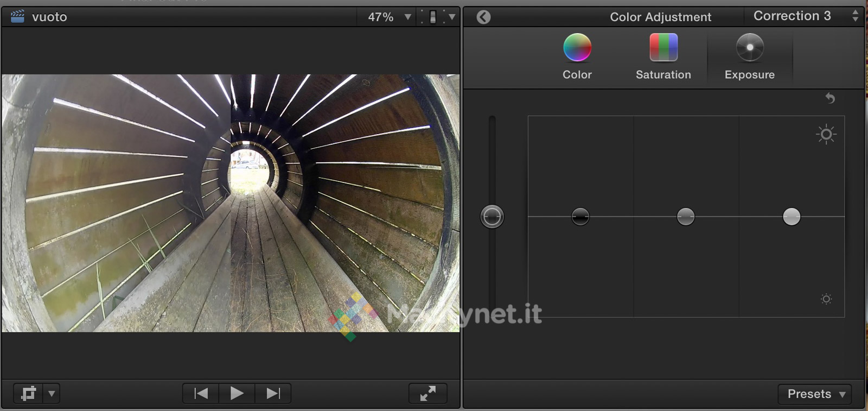Screen dimensions: 868x411
Task: Play the vuoto clip
Action: click(x=237, y=393)
